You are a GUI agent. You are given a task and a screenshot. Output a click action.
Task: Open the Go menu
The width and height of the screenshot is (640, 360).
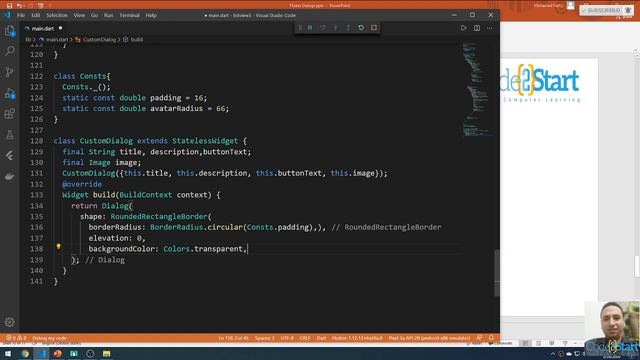[x=94, y=15]
